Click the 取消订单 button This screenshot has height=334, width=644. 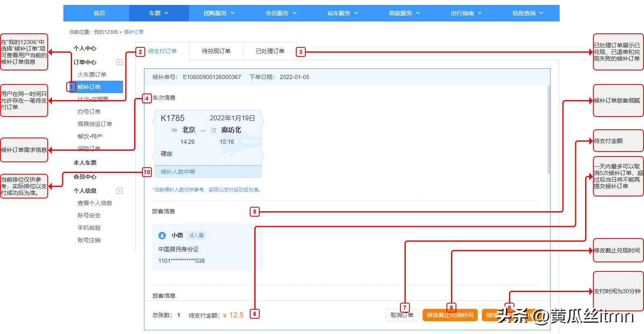[402, 315]
